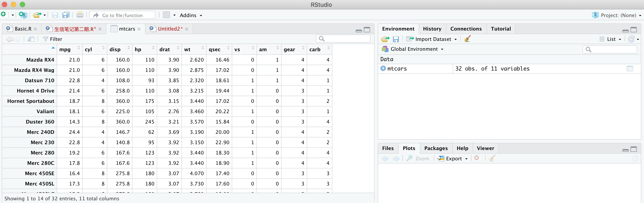Open the Tutorial tab
Screen dimensions: 644x203
tap(501, 29)
